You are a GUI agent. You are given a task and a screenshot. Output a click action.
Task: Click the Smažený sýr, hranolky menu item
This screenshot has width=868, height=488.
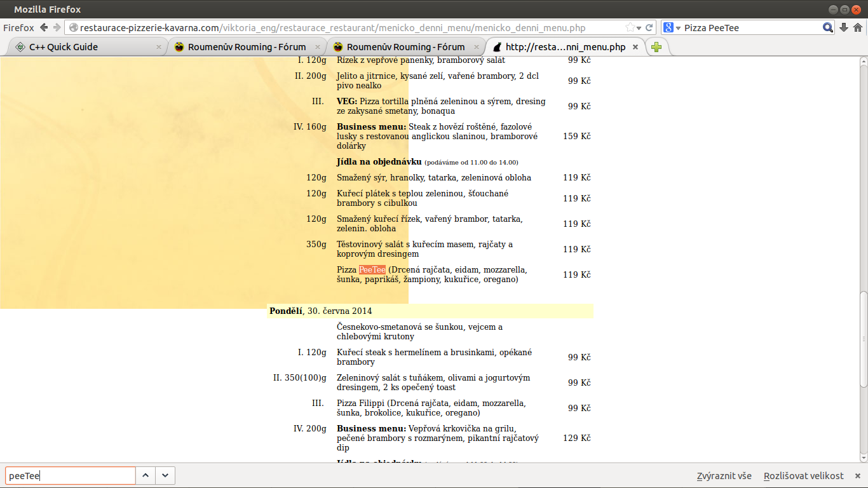click(434, 178)
